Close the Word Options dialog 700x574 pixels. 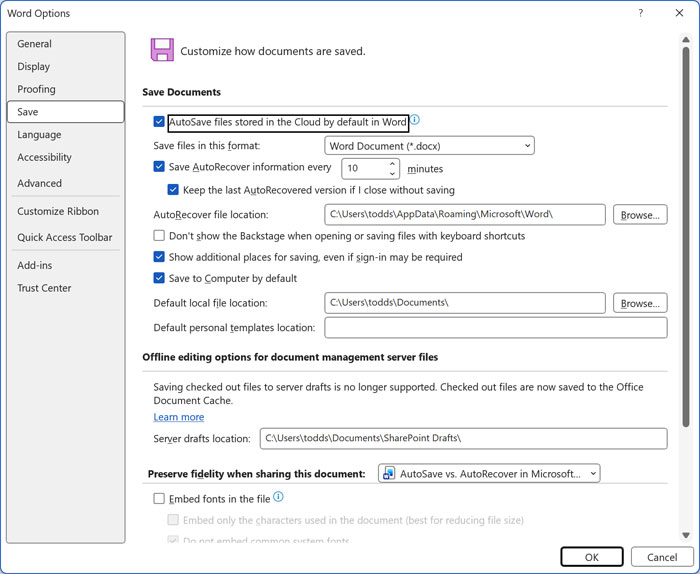pos(679,13)
